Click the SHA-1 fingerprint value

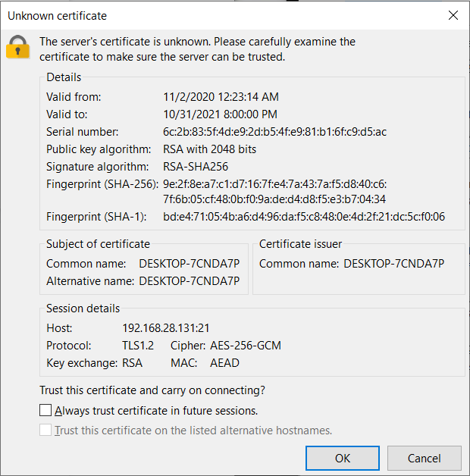tap(303, 217)
